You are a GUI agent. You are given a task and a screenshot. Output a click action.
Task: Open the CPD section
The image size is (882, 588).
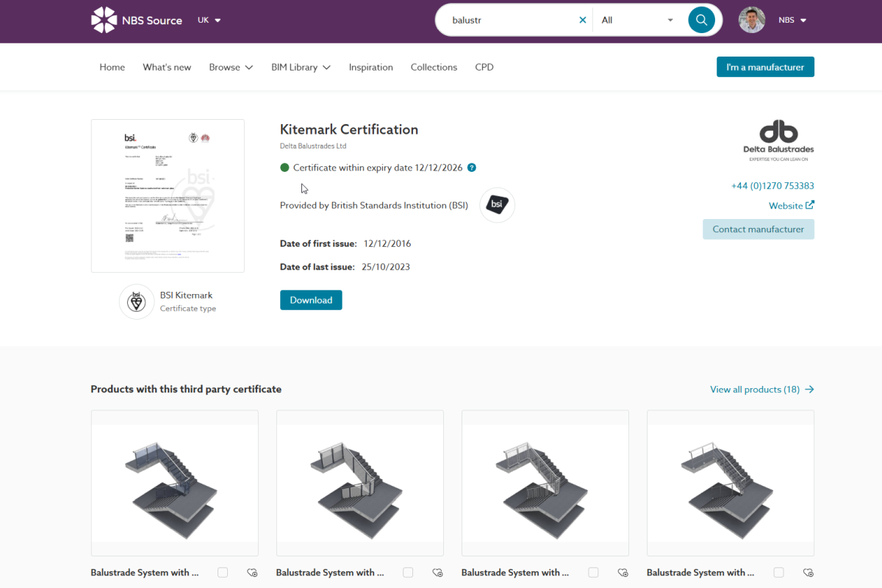[484, 67]
